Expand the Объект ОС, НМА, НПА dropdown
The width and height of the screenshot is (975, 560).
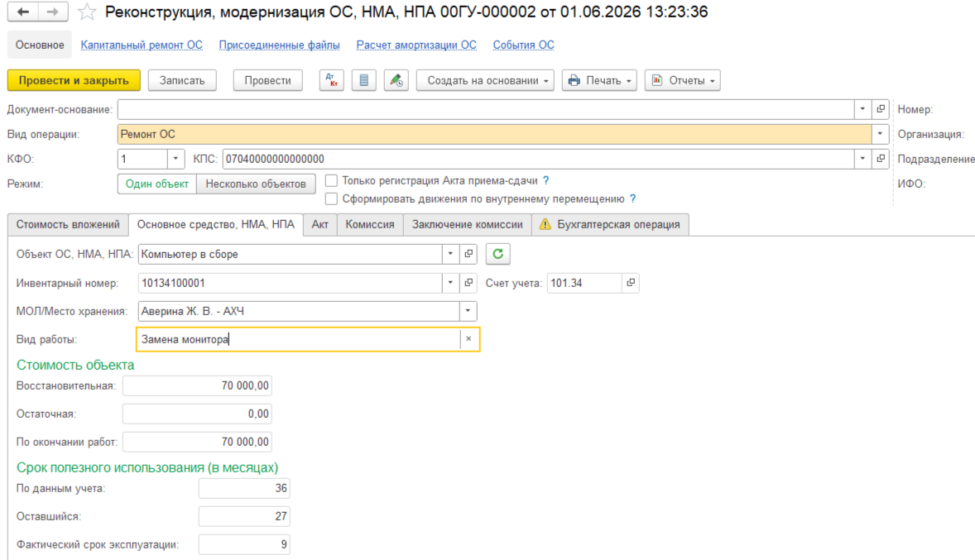click(451, 254)
